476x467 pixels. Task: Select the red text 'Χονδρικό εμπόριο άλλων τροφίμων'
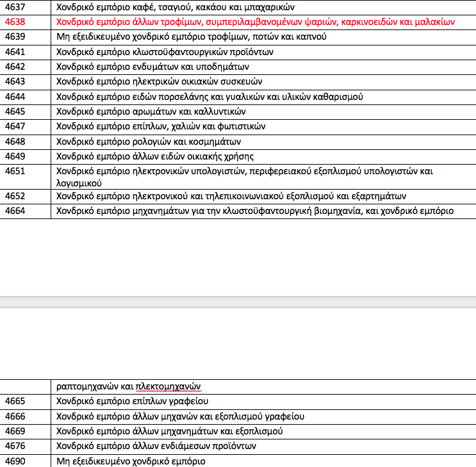pyautogui.click(x=129, y=22)
